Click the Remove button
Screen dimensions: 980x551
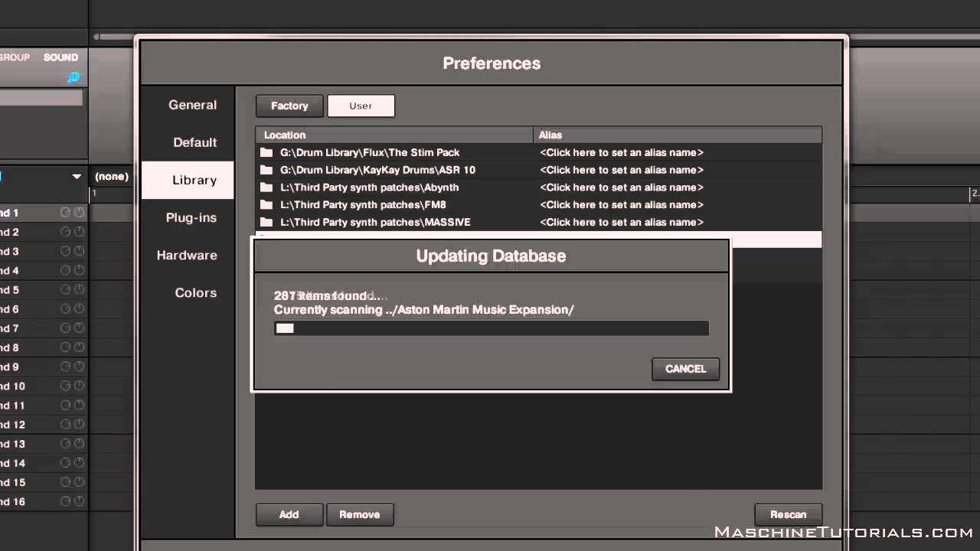360,515
